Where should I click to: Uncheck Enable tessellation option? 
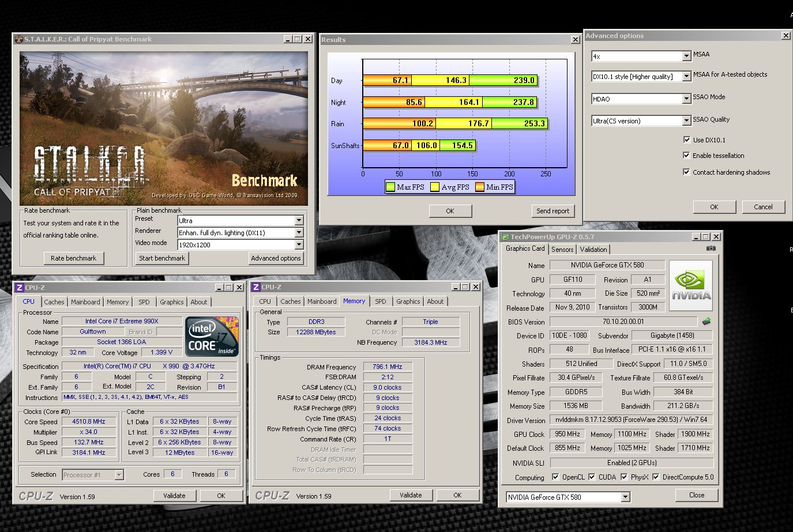pos(686,155)
